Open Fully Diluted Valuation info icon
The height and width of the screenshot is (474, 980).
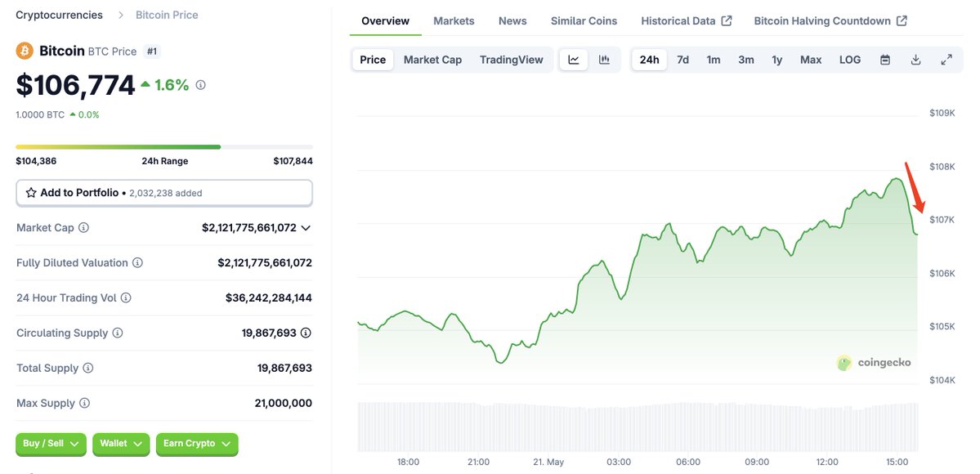coord(137,262)
